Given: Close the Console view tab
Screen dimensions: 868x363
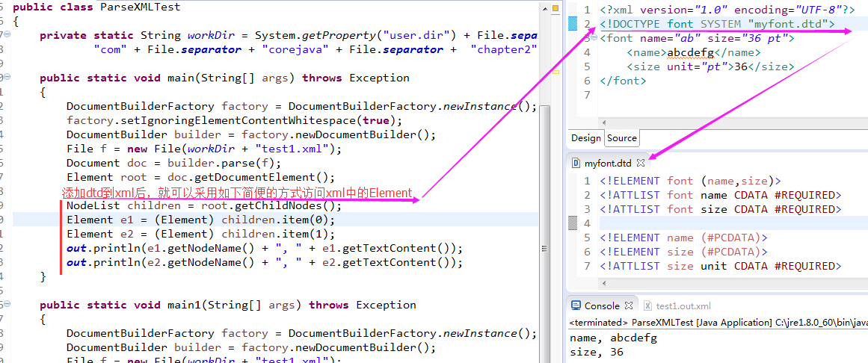Looking at the screenshot, I should (x=628, y=305).
